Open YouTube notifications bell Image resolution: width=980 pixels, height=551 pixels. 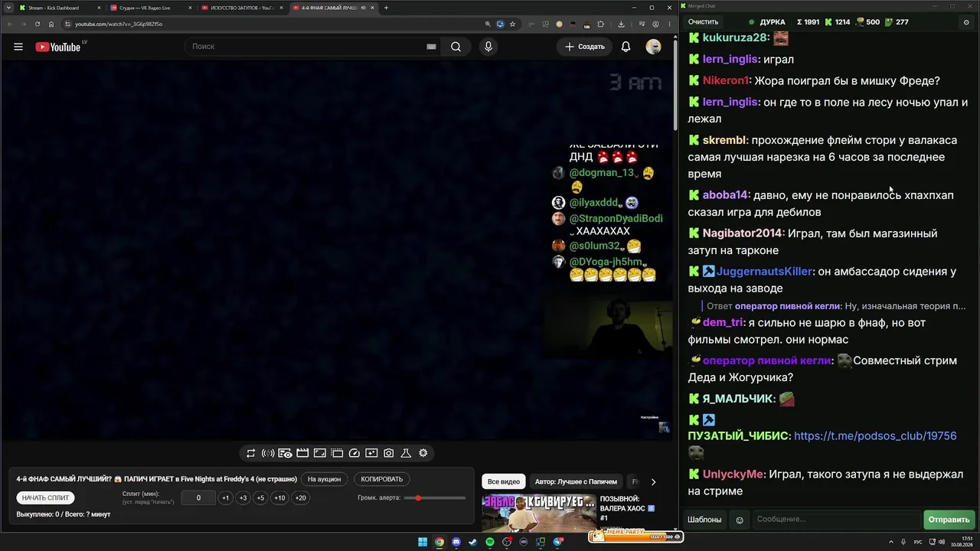pos(626,47)
